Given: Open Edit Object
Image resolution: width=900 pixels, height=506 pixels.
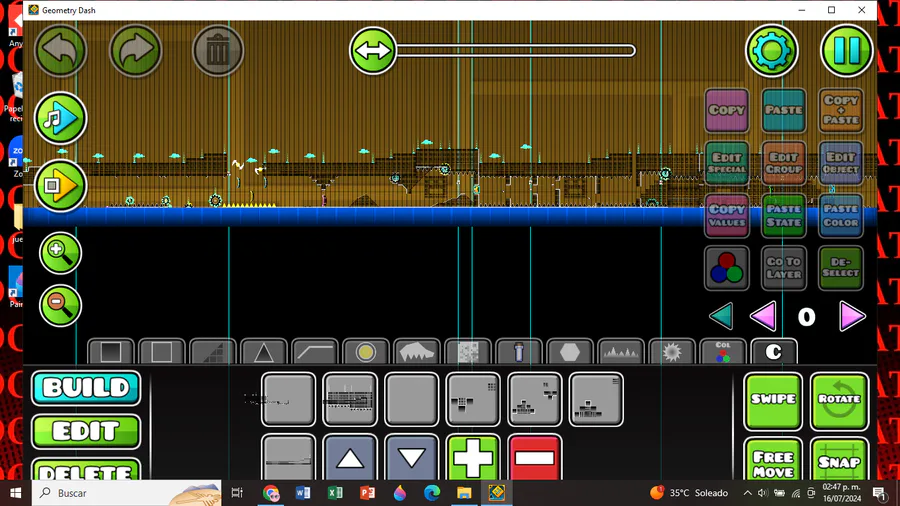Looking at the screenshot, I should (x=841, y=163).
